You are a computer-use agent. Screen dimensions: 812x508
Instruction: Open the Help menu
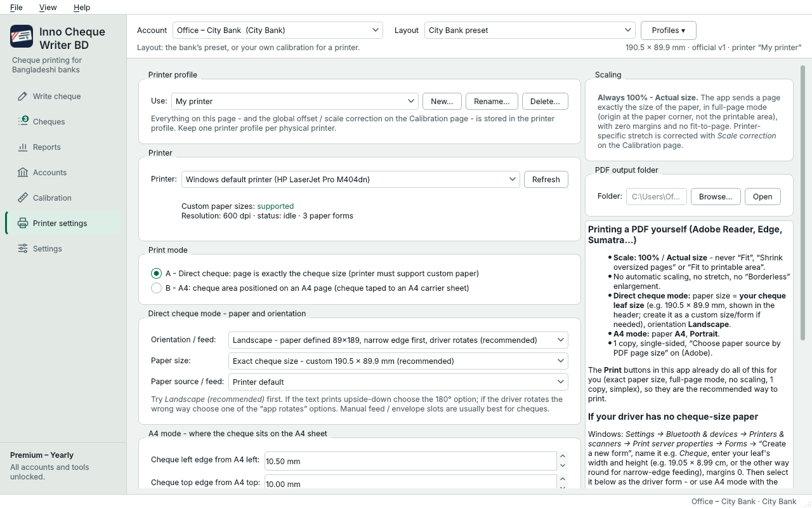[82, 8]
